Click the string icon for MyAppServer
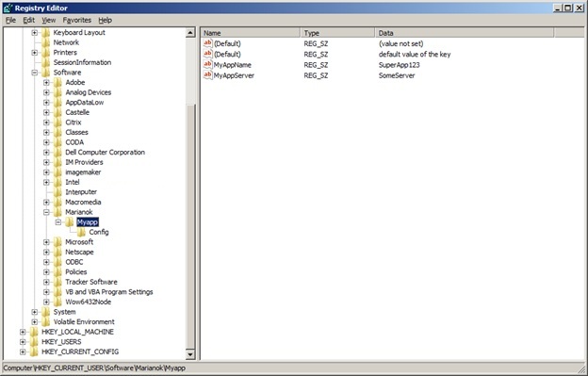This screenshot has height=376, width=588. tap(207, 75)
